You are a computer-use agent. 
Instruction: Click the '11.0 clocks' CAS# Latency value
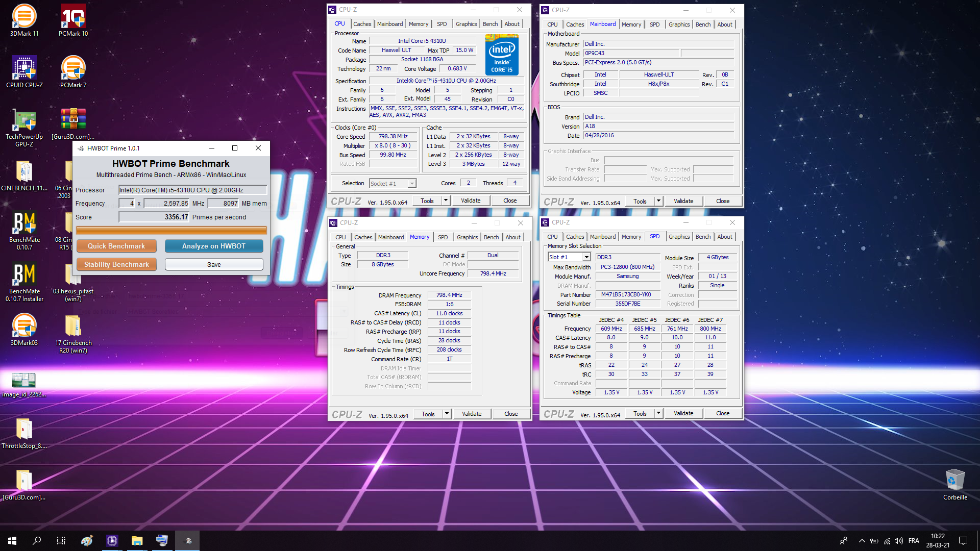point(449,313)
